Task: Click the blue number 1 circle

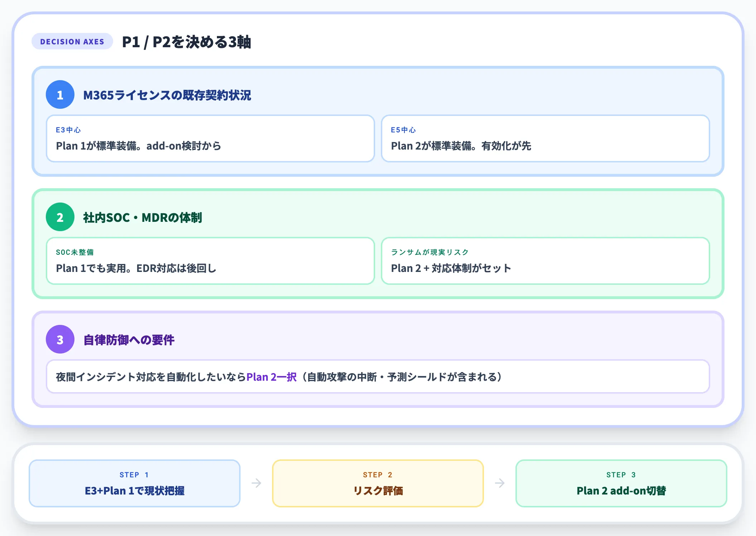Action: pos(60,94)
